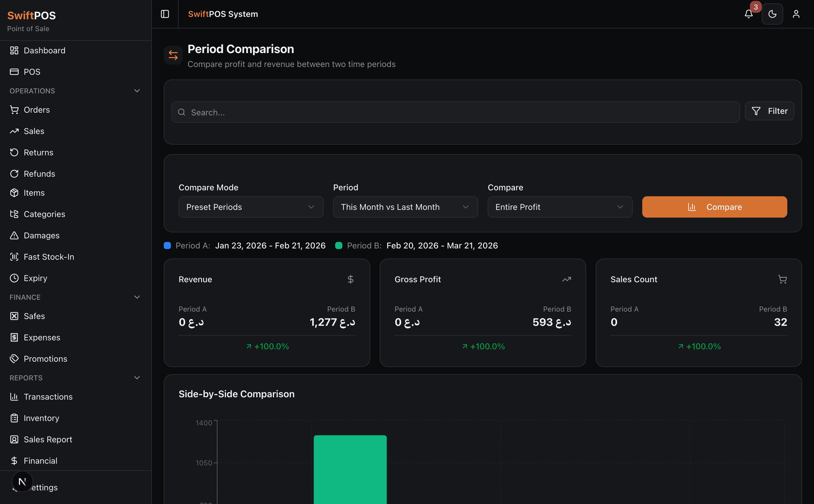Toggle the sidebar panel button
The height and width of the screenshot is (504, 814).
pos(165,14)
